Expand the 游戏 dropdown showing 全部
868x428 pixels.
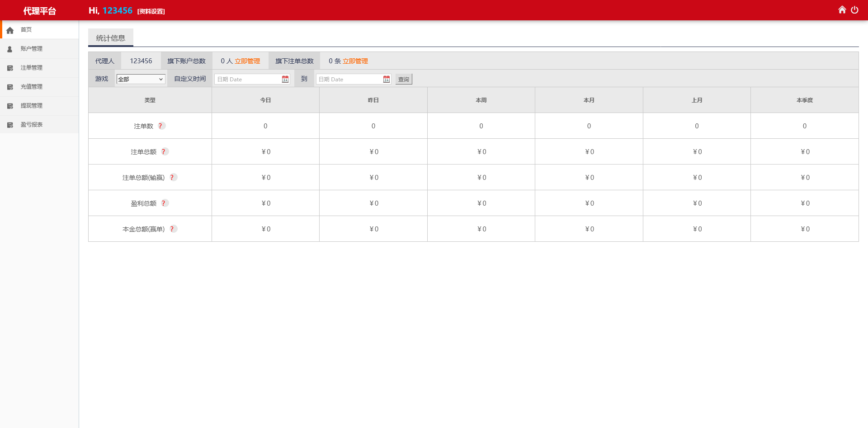141,80
